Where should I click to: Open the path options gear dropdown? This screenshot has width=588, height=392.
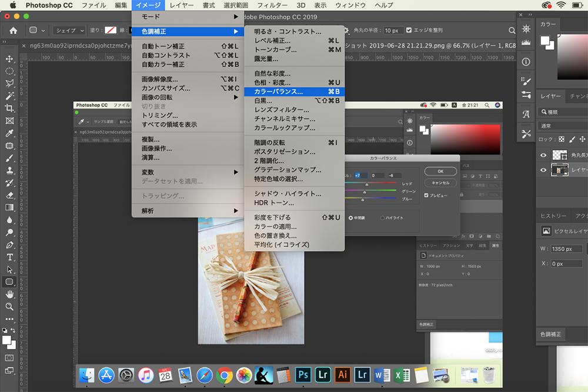[346, 31]
